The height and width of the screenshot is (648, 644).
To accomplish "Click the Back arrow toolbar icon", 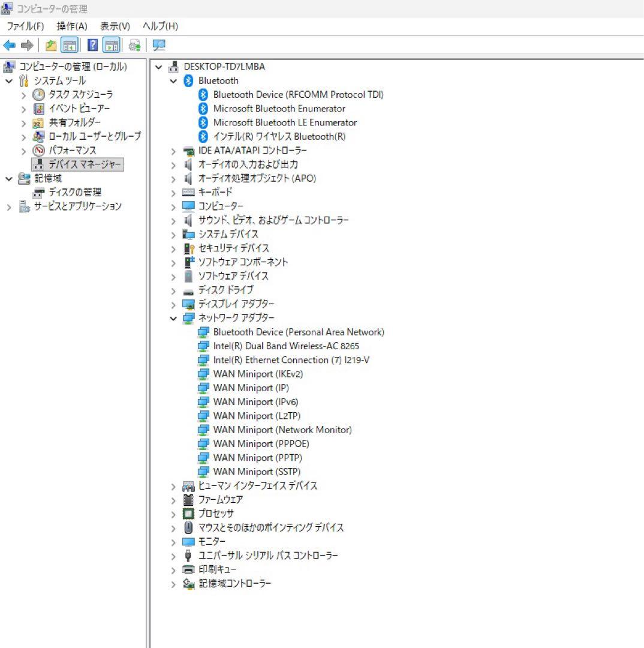I will point(9,45).
